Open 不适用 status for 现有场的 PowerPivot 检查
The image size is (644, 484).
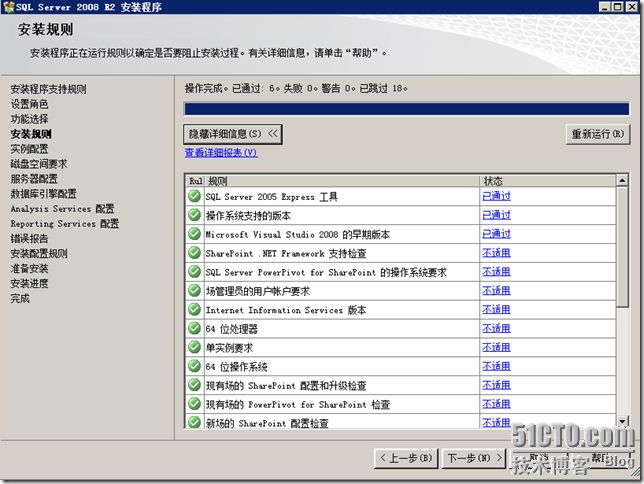pos(496,404)
